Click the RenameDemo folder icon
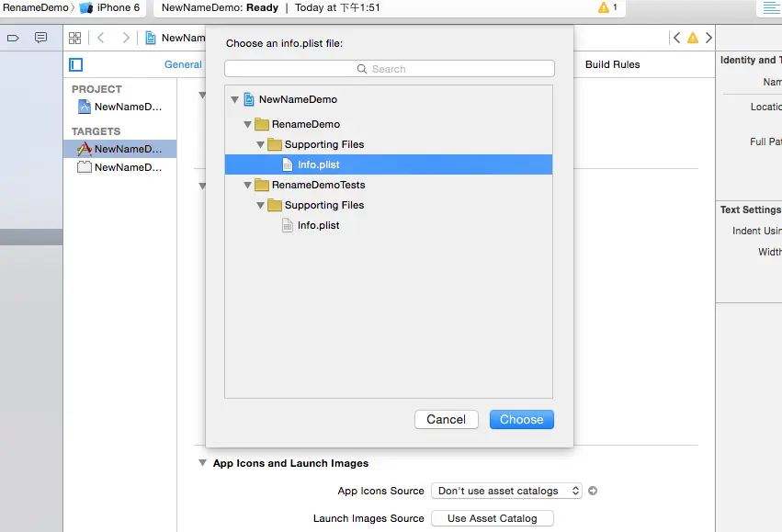 262,124
